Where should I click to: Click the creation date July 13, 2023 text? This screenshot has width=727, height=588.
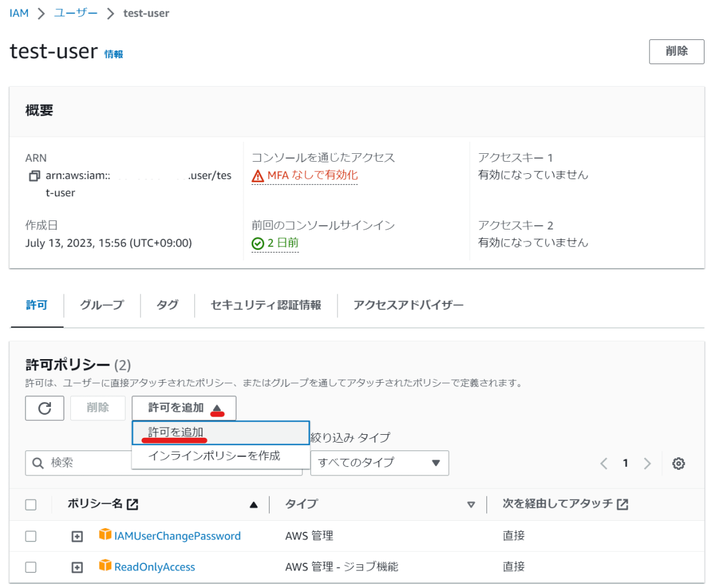108,243
